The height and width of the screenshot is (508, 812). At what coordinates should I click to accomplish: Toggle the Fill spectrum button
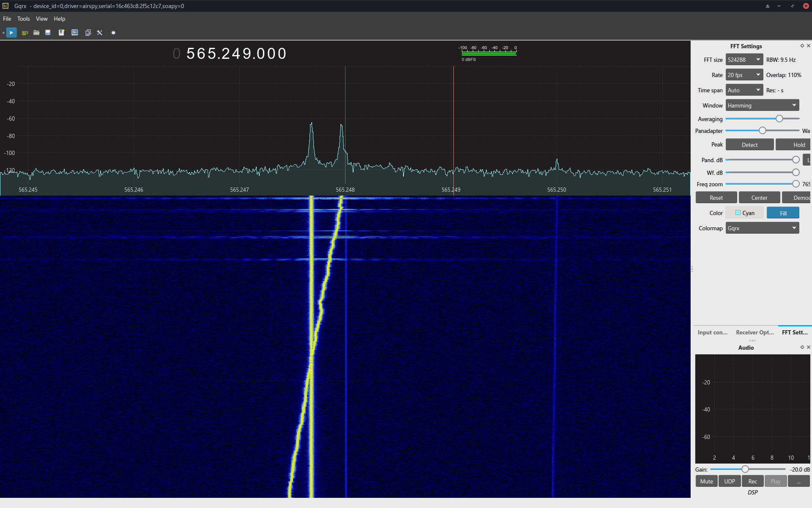pos(783,213)
